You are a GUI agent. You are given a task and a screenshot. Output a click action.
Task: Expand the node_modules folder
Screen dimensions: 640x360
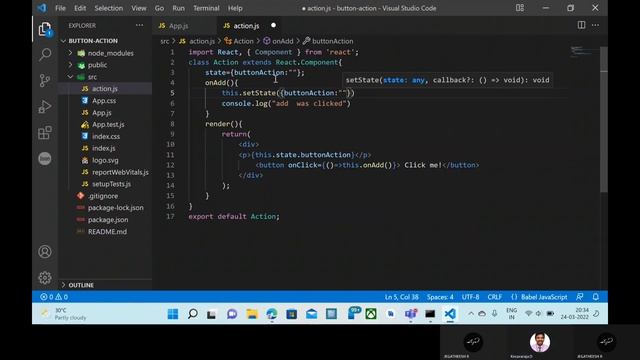point(70,53)
